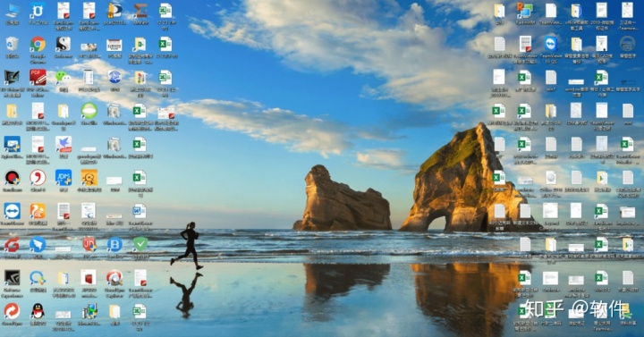Open the green WeChat shortcut
The height and width of the screenshot is (337, 644).
click(x=63, y=78)
